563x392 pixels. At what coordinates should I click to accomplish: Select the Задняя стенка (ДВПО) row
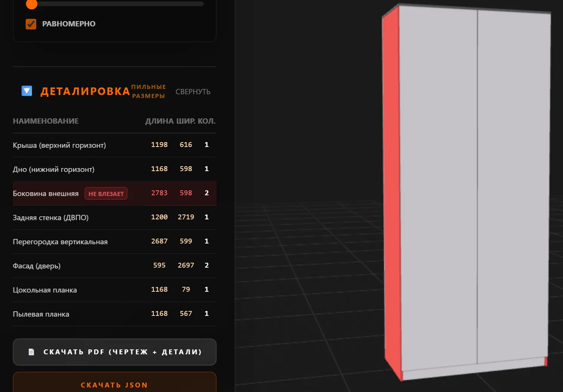115,217
